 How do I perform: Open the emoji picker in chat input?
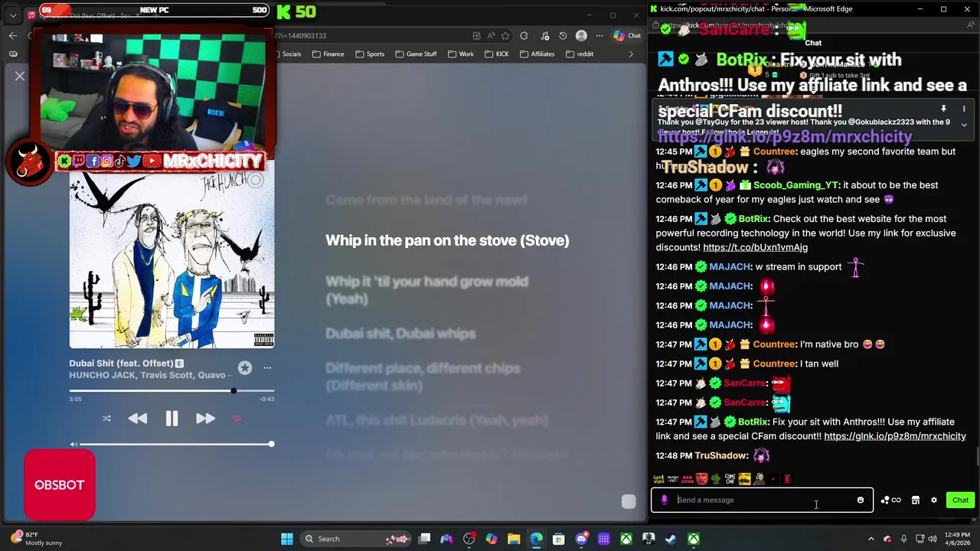click(x=861, y=500)
